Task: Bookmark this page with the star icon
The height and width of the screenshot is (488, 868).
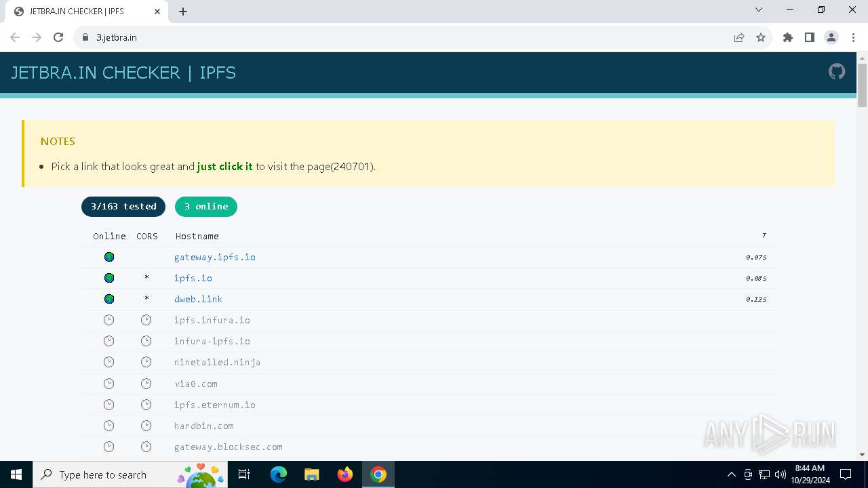Action: [761, 37]
